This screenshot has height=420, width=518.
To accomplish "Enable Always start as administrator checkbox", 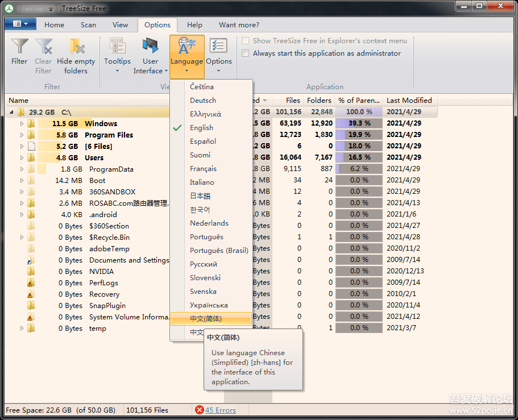I will [x=246, y=53].
